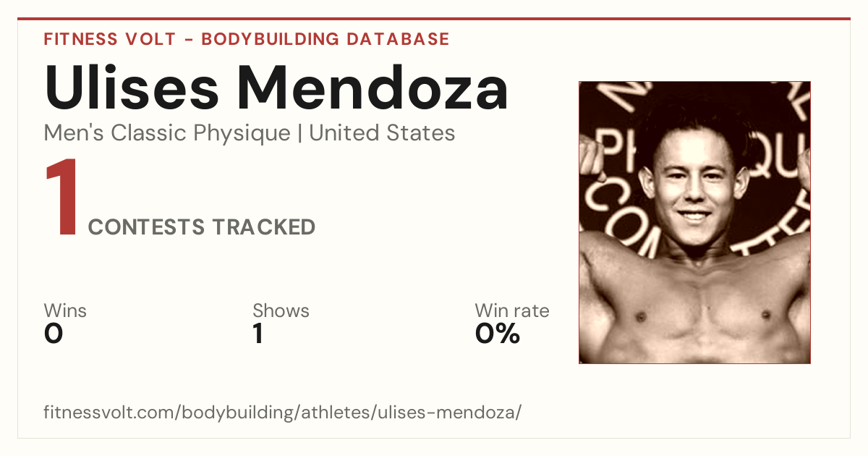Select the 0% win rate value
868x456 pixels.
point(498,334)
